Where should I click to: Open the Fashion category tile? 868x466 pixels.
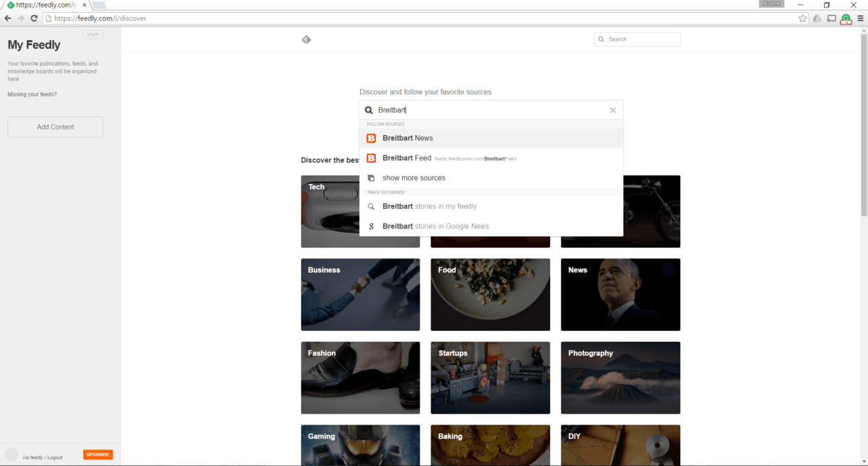360,378
